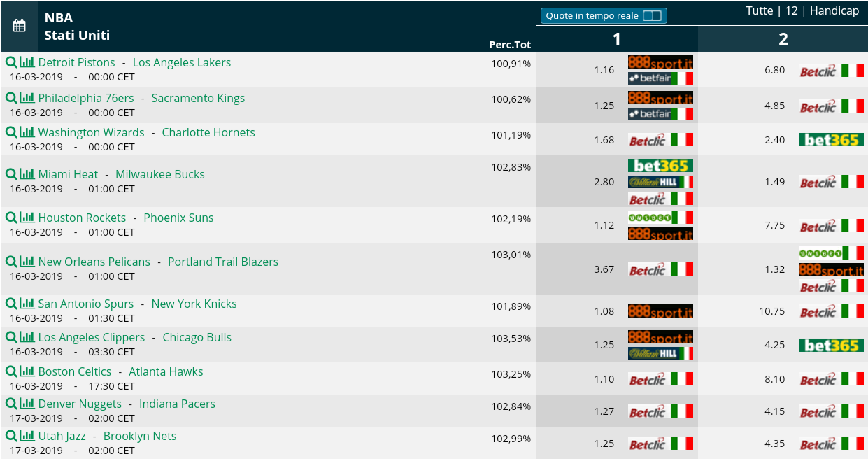
Task: Open statistics chart icon for New Orleans Pelicans row
Action: 27,261
